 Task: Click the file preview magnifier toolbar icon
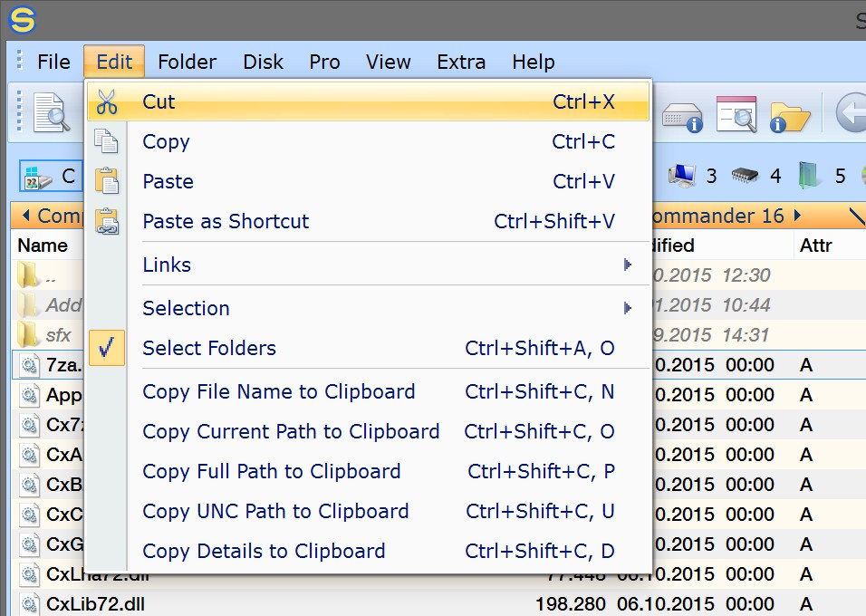click(51, 113)
